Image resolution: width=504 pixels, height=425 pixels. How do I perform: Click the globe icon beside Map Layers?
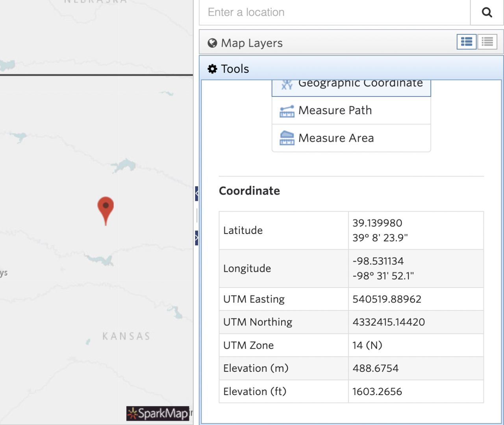212,43
